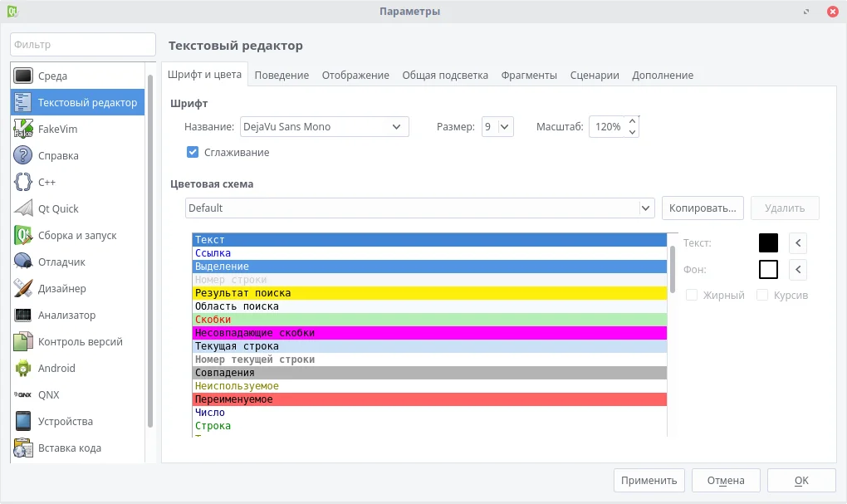The height and width of the screenshot is (504, 847).
Task: Click the Справка help icon
Action: [23, 155]
